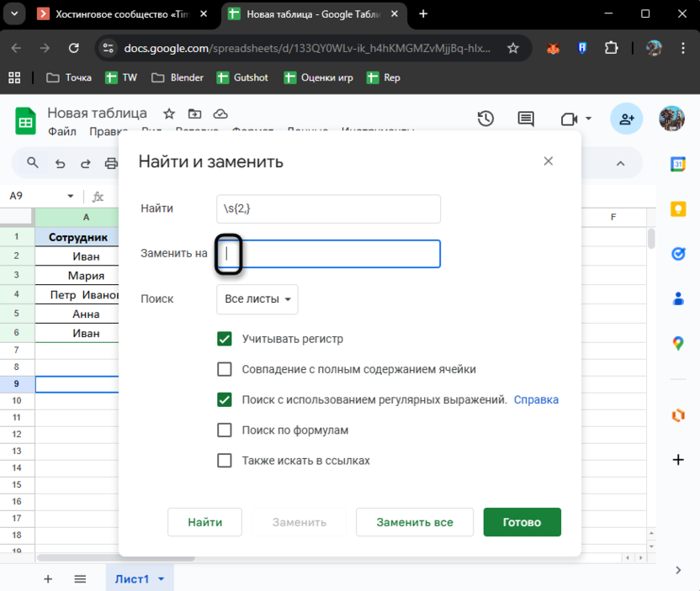700x591 pixels.
Task: Open the Файл menu
Action: (x=62, y=131)
